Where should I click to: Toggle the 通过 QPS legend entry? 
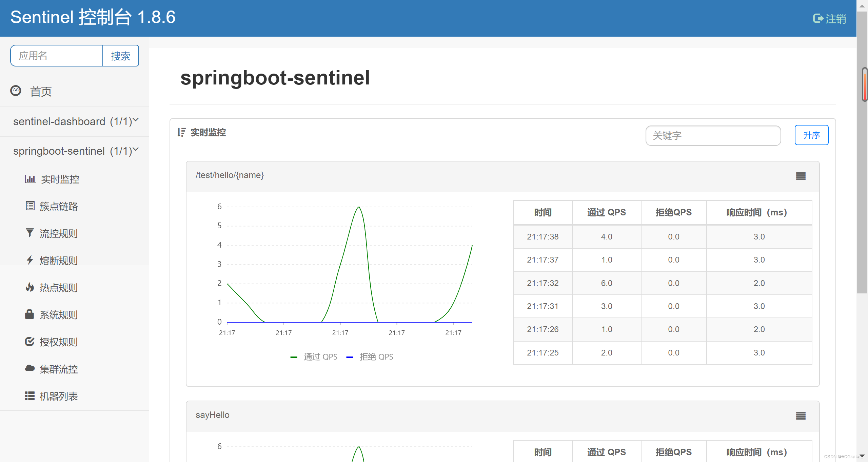pos(314,357)
